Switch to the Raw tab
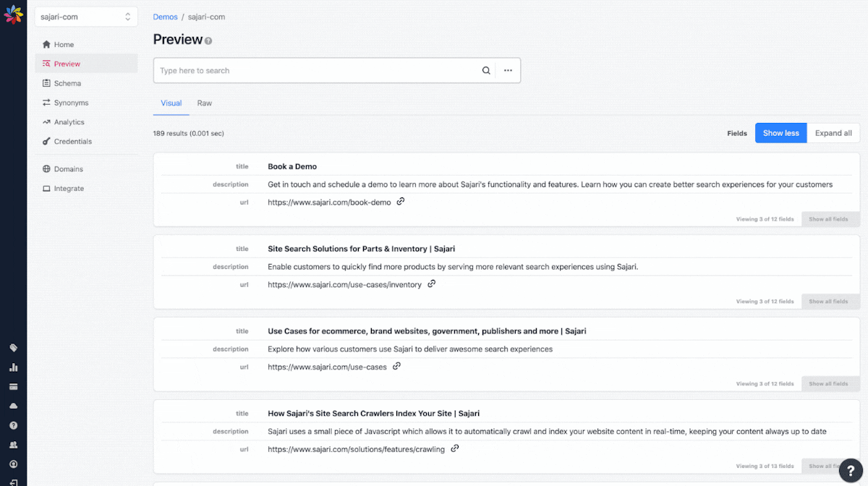Viewport: 868px width, 486px height. tap(205, 103)
